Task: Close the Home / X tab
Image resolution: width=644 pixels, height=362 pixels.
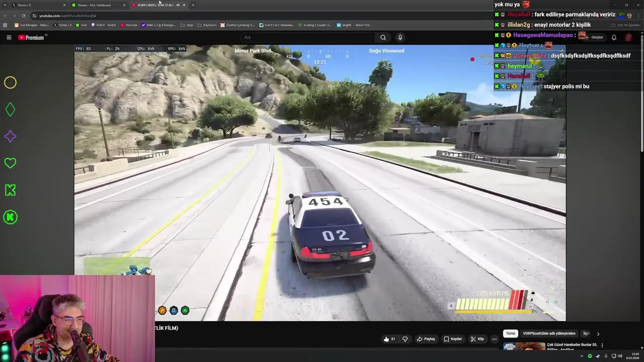Action: click(64, 5)
